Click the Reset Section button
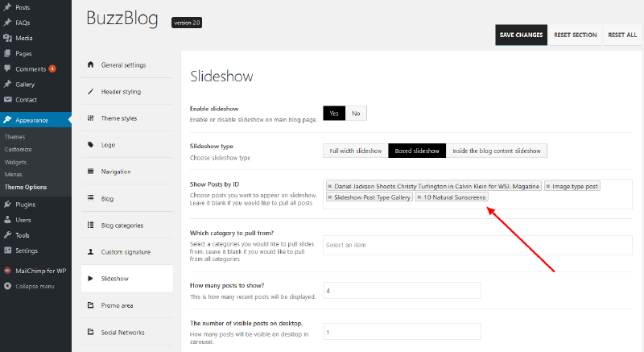 575,35
